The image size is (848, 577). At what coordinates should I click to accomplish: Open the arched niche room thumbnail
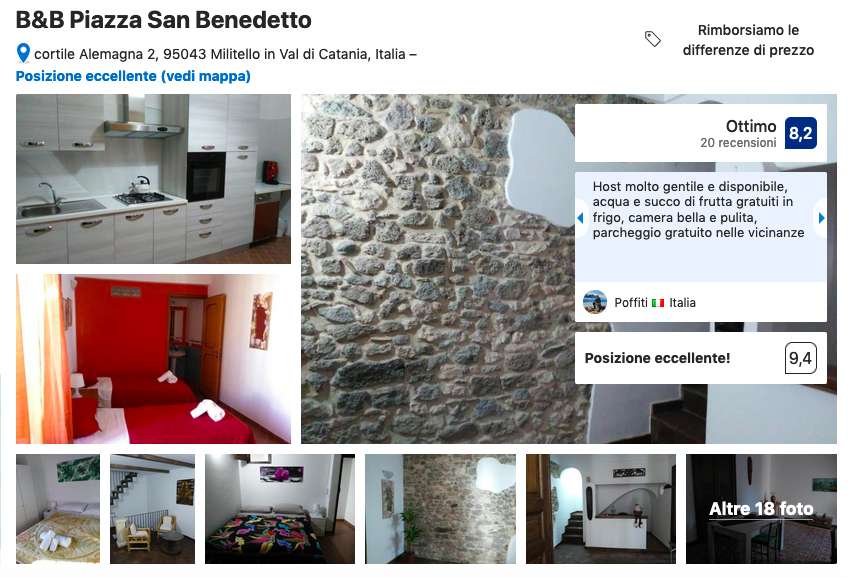pos(601,509)
